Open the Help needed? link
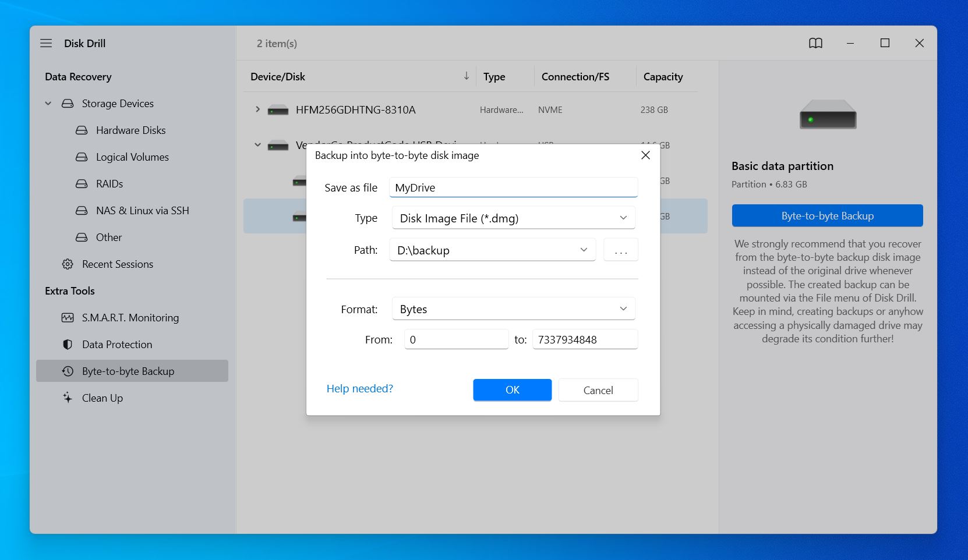The image size is (968, 560). point(359,388)
